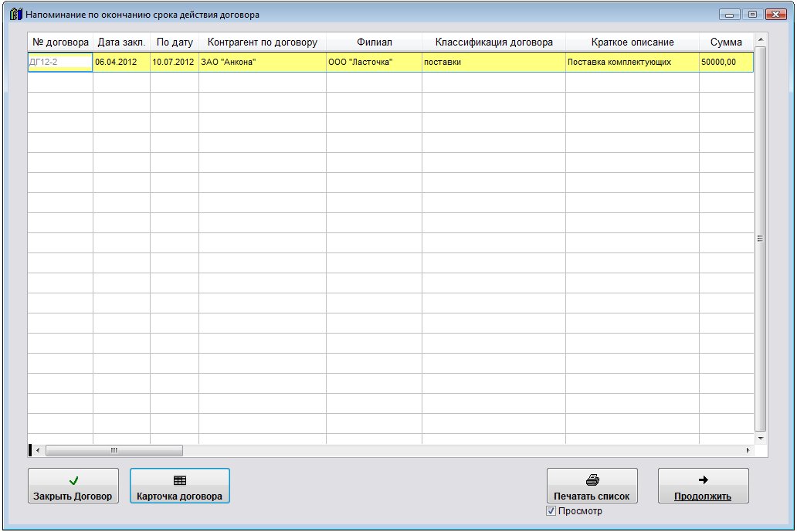797x532 pixels.
Task: Maximize the reminder window
Action: [752, 15]
